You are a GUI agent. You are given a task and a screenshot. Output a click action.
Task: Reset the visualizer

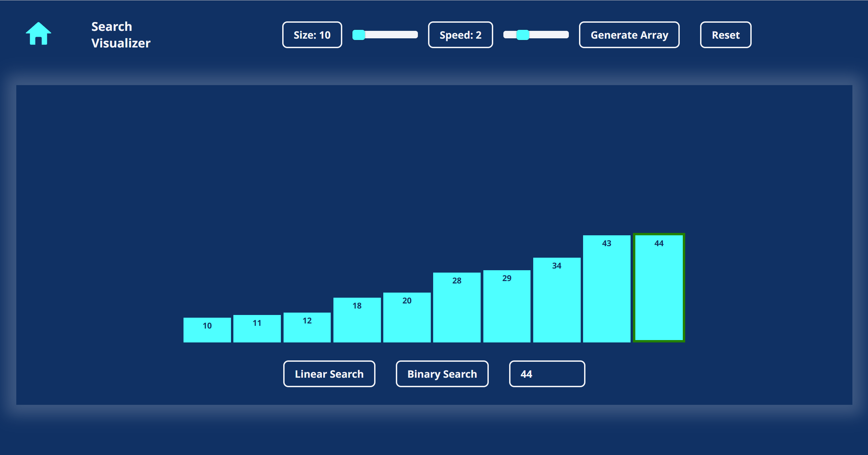tap(726, 35)
